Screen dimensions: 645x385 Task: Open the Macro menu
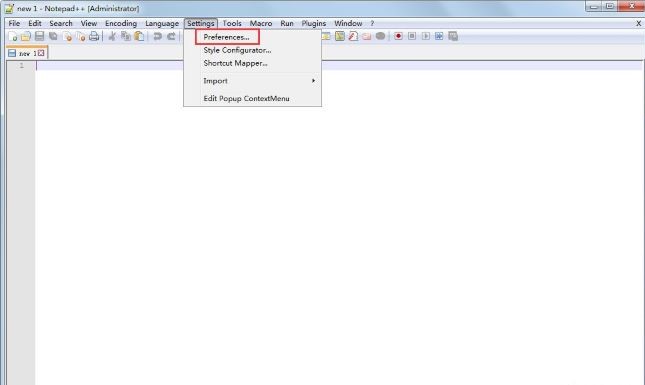pos(261,23)
